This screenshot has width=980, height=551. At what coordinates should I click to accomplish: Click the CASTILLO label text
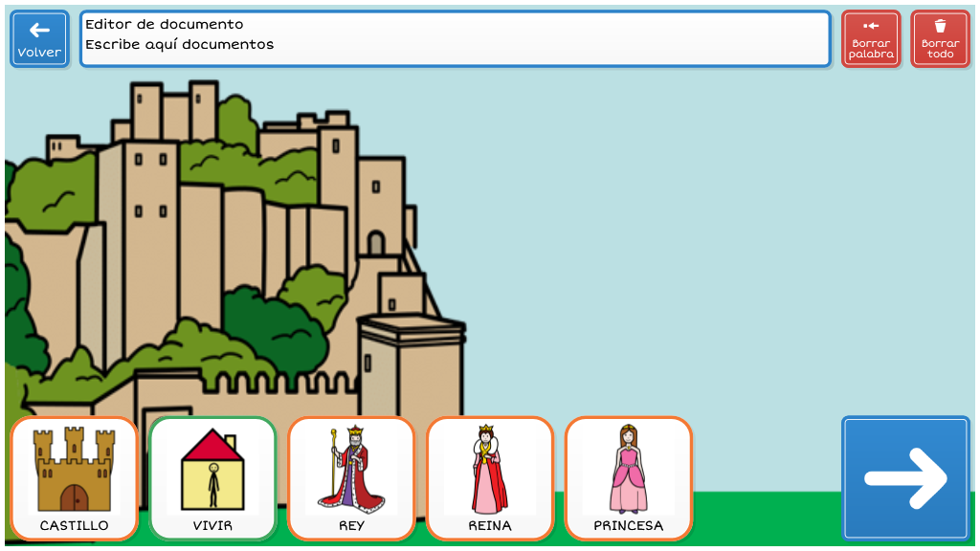(x=75, y=525)
